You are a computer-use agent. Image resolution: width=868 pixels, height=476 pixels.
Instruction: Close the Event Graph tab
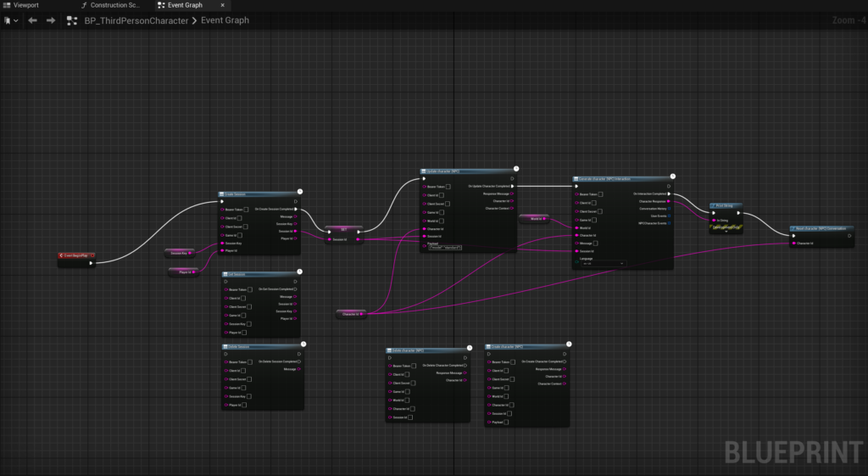coord(223,5)
